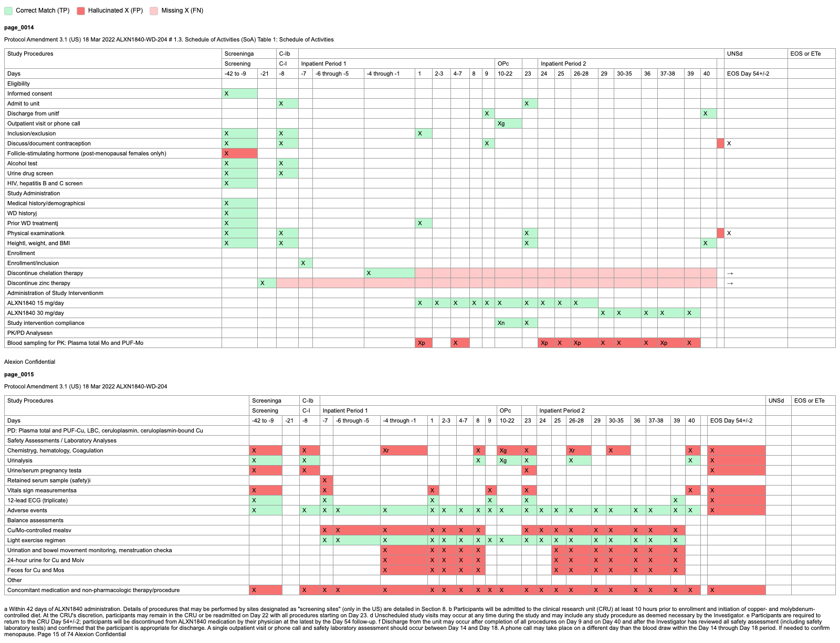Click '24-hour urine for Cu and Moiv' label
Viewport: 840px width, 643px height.
click(x=46, y=560)
